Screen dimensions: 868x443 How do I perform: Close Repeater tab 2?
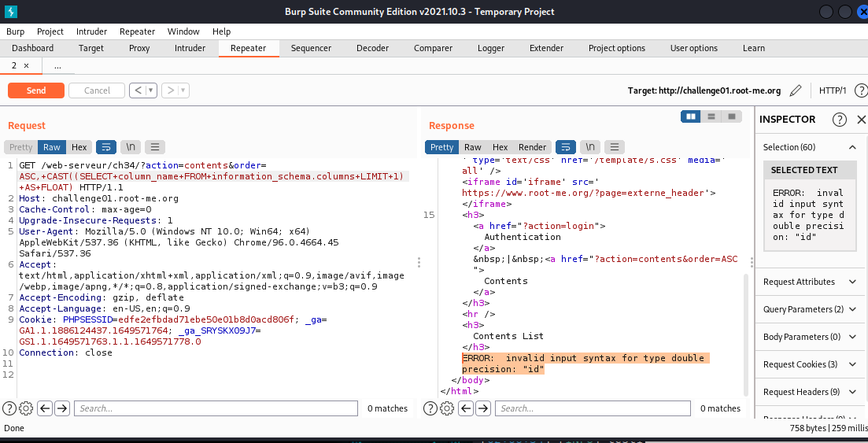[26, 66]
